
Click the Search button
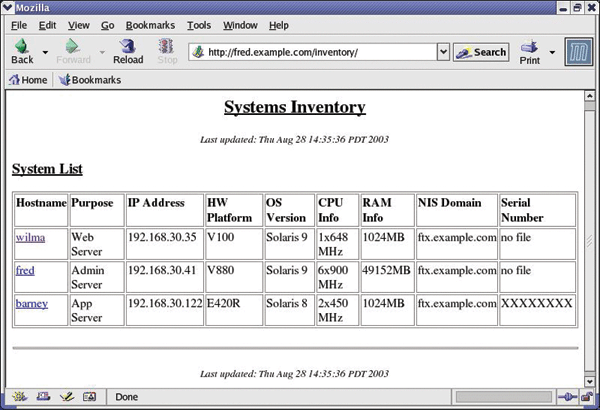481,52
